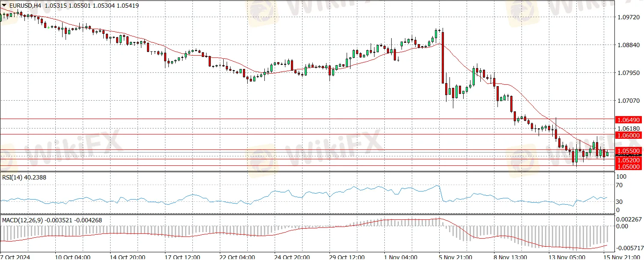Click the 1.07070 price axis value

tap(629, 101)
